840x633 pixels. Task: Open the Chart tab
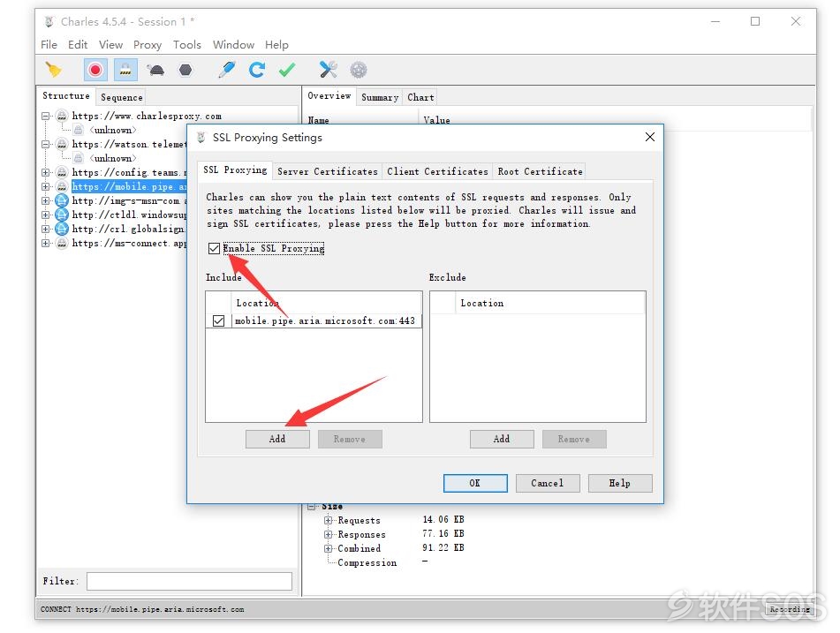[x=420, y=97]
